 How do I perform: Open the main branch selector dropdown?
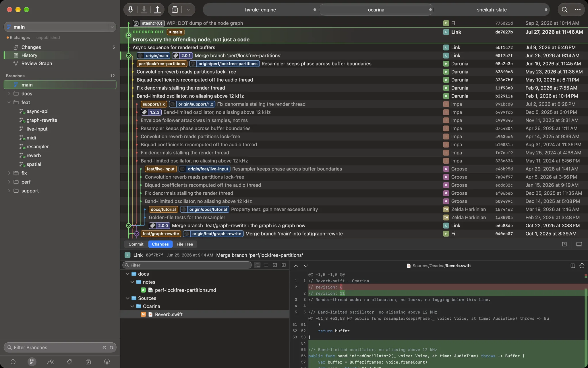(x=112, y=27)
